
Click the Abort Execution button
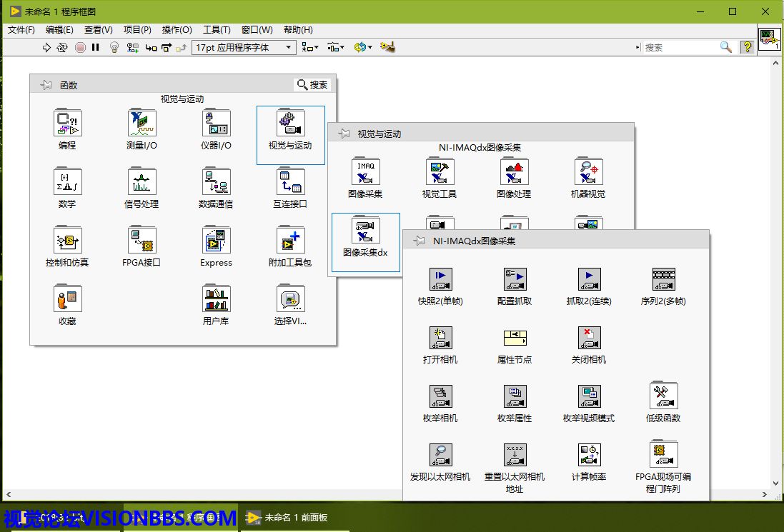(80, 47)
